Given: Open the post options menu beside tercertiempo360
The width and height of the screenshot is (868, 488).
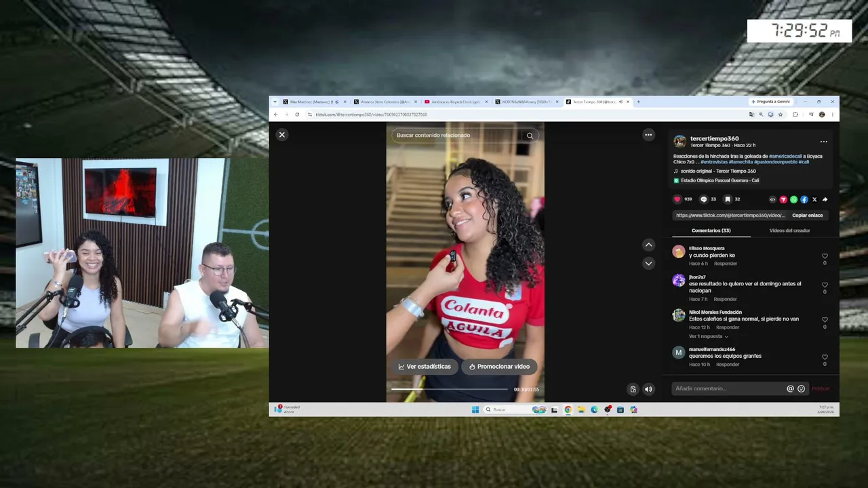Looking at the screenshot, I should 823,142.
